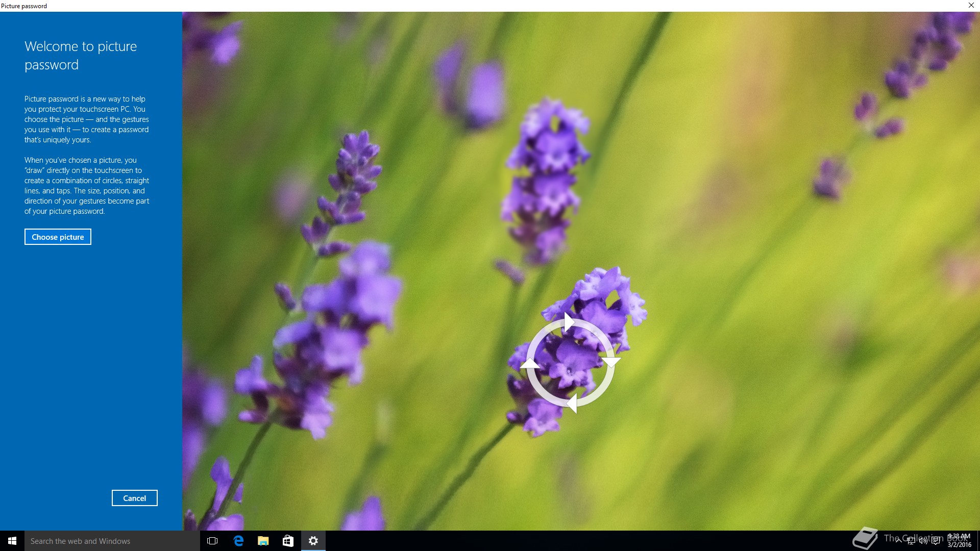Select the Settings gear taskbar icon
Image resolution: width=980 pixels, height=551 pixels.
313,541
